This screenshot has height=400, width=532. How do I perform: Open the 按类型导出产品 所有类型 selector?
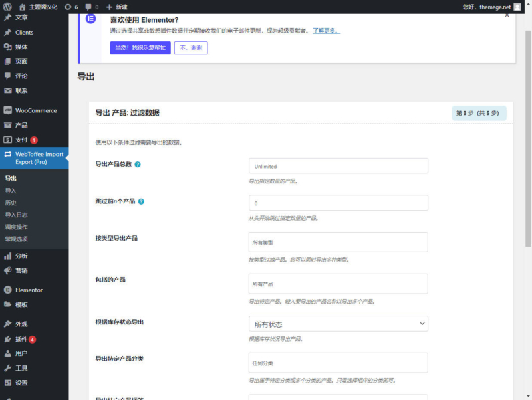click(338, 242)
